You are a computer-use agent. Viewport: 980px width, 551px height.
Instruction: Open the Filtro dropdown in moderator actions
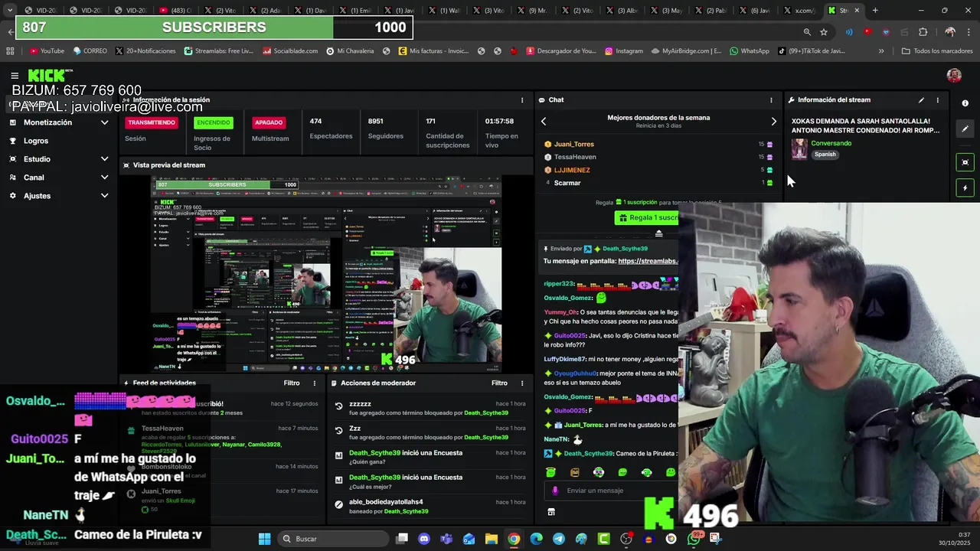(x=499, y=383)
